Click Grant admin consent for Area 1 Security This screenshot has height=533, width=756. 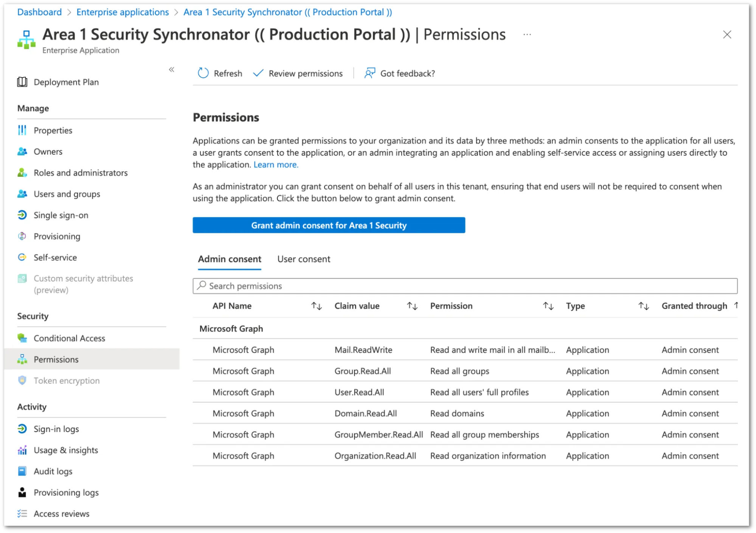click(x=329, y=225)
